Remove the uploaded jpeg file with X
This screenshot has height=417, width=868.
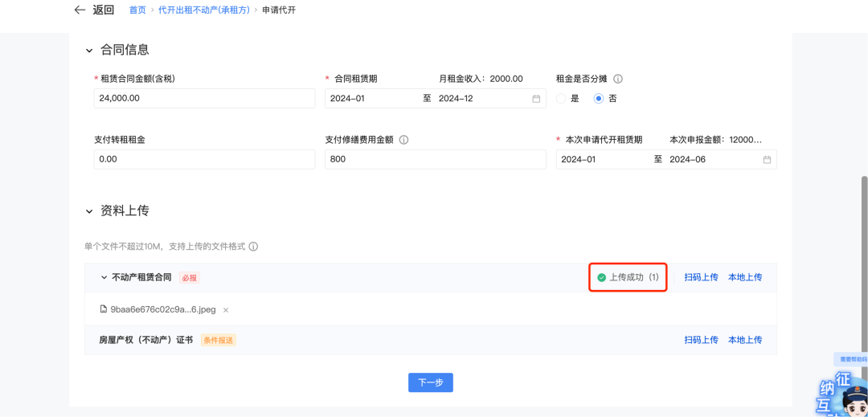[226, 309]
